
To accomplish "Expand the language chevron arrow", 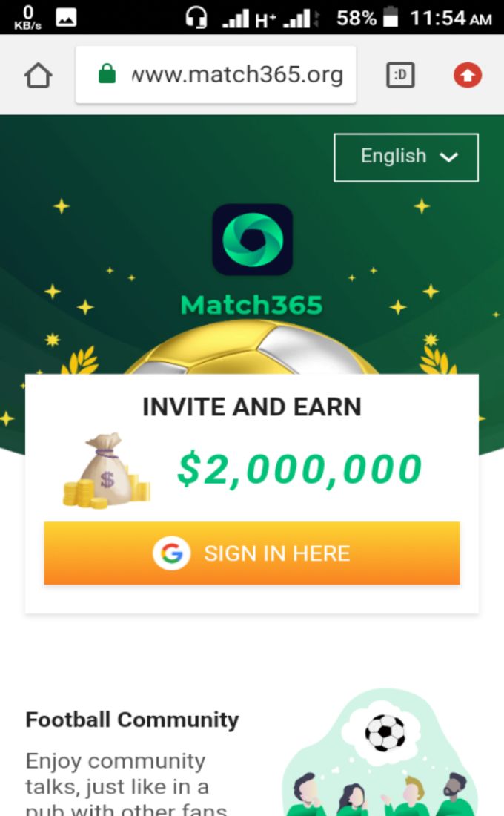I will click(448, 157).
